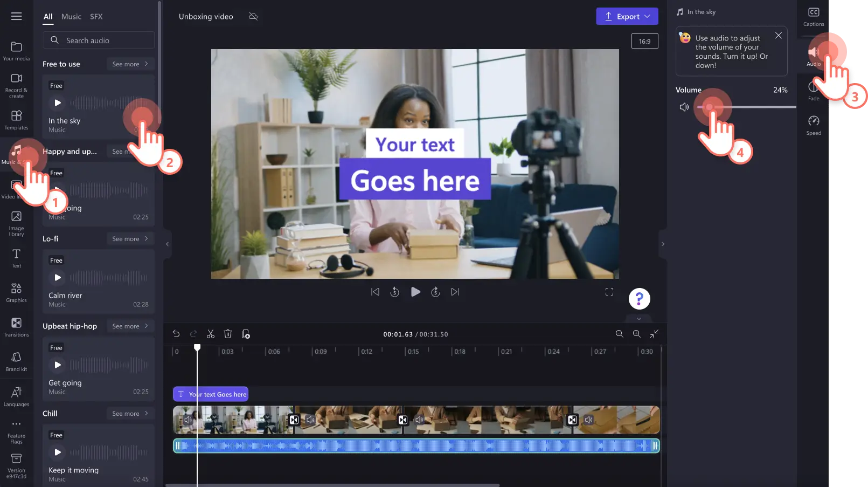This screenshot has width=868, height=487.
Task: Click the Search audio field
Action: (99, 40)
